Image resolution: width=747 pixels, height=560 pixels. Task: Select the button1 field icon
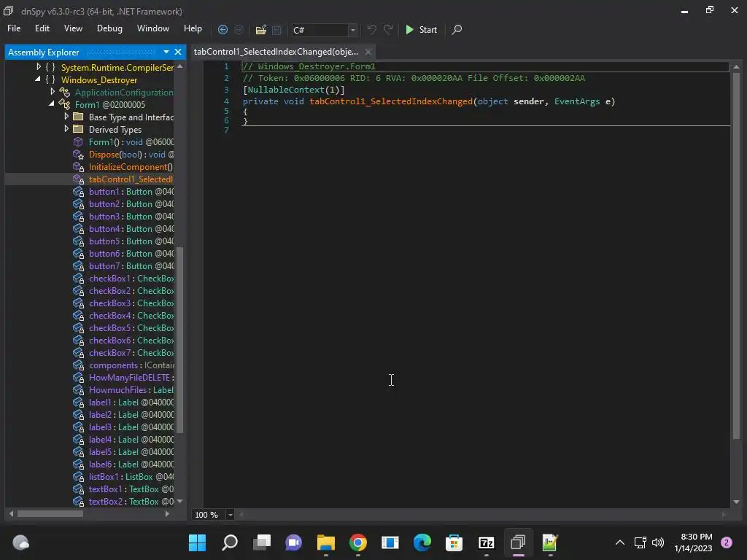pos(78,192)
